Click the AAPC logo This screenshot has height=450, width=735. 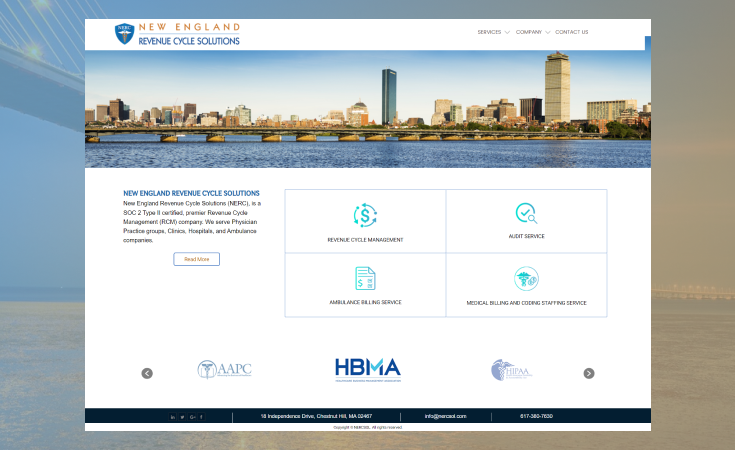point(225,370)
